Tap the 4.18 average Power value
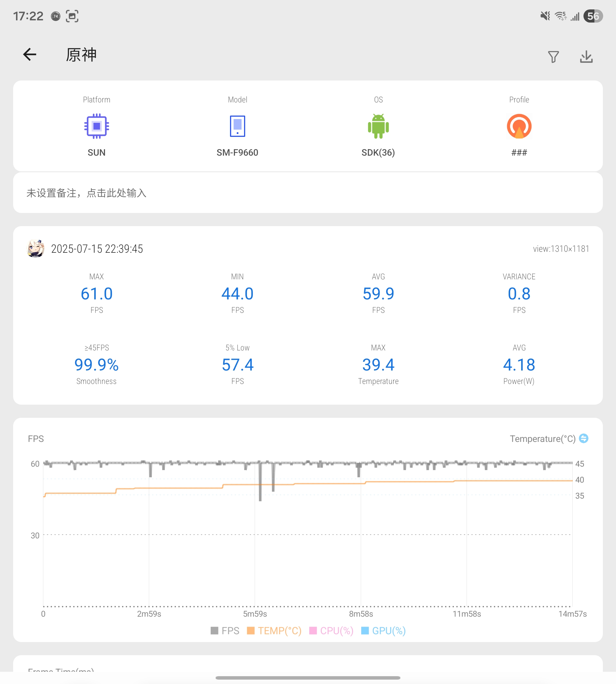The height and width of the screenshot is (684, 616). [x=519, y=365]
